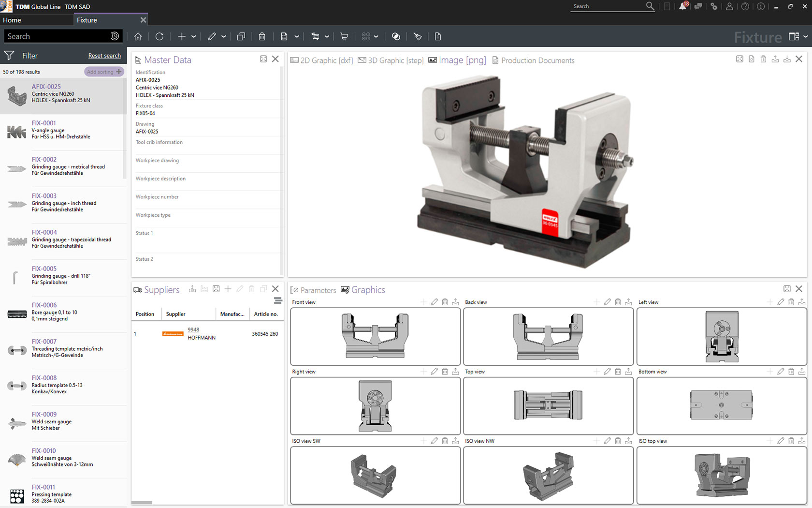Viewport: 812px width, 508px height.
Task: Delete the Bottom view graphic
Action: [791, 372]
